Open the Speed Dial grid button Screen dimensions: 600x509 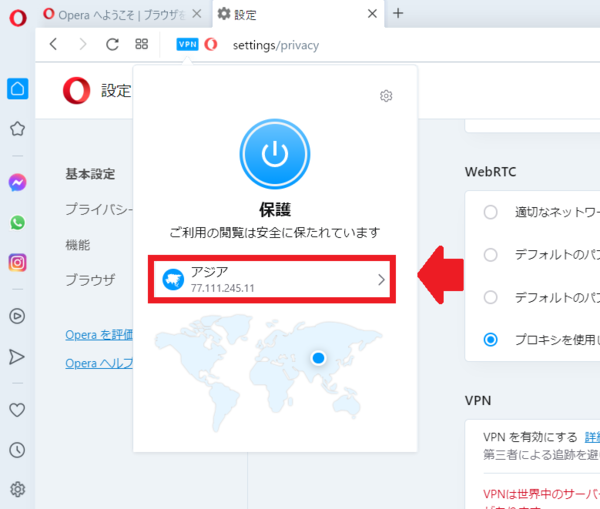pos(141,44)
